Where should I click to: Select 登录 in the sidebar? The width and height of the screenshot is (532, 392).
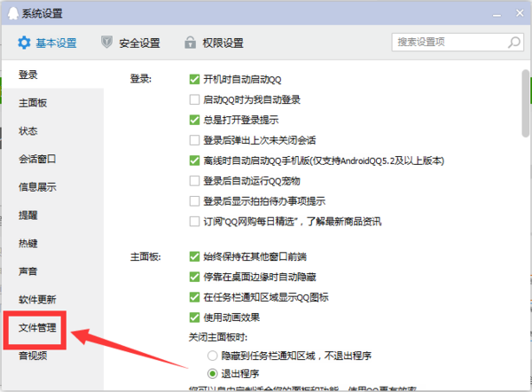point(52,74)
